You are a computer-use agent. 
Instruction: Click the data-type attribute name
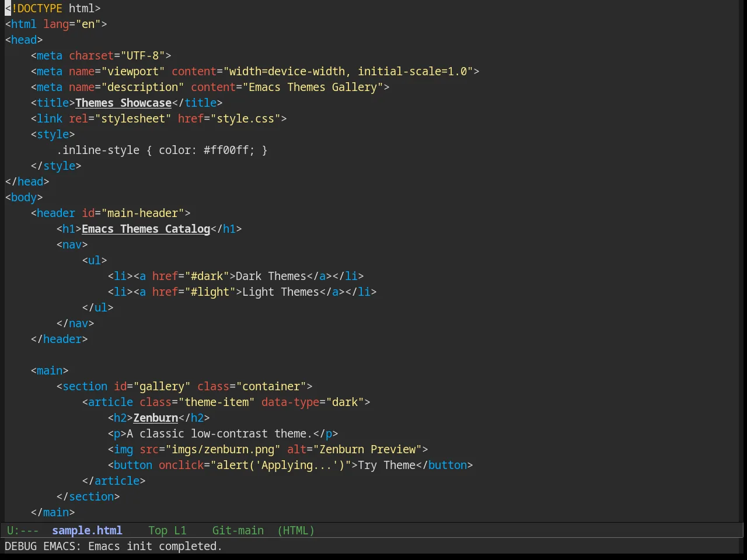pos(290,402)
